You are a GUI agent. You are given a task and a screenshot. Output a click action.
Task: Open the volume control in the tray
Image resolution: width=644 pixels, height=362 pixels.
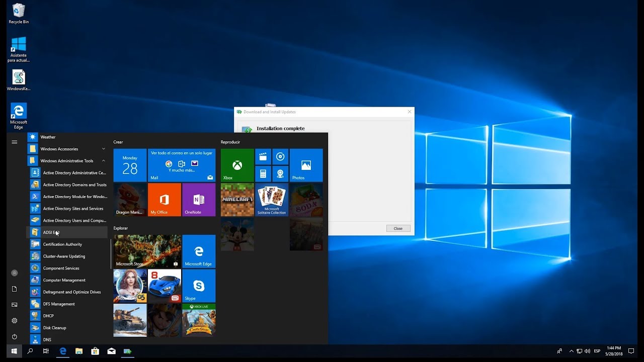coord(587,351)
